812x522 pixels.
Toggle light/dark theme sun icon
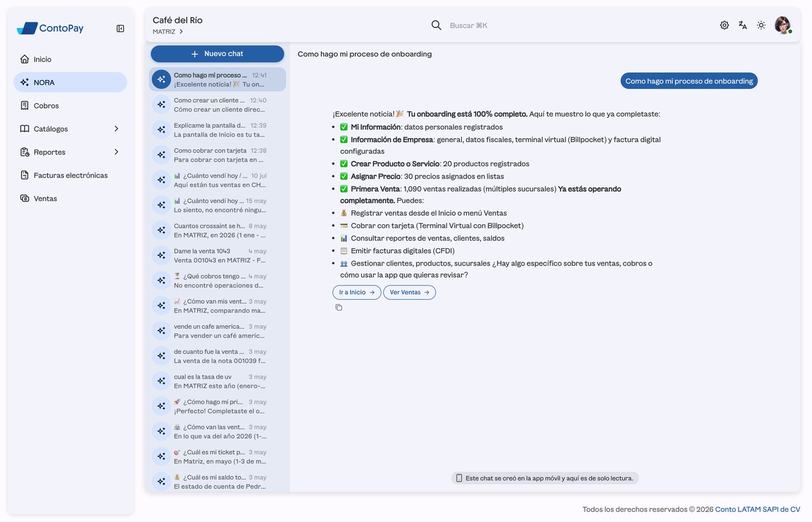tap(762, 26)
